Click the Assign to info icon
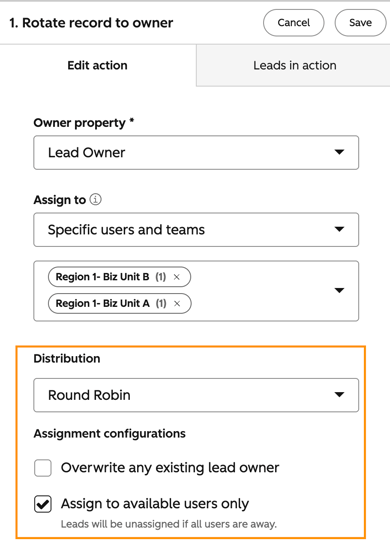 (x=95, y=200)
